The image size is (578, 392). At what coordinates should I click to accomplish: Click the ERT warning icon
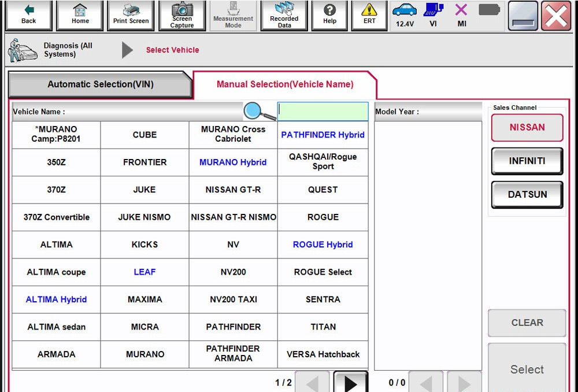369,16
